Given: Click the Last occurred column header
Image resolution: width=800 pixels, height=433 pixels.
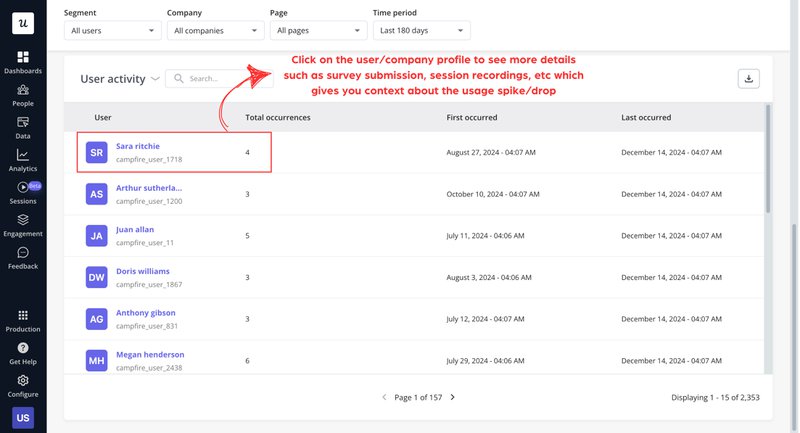Looking at the screenshot, I should 646,117.
